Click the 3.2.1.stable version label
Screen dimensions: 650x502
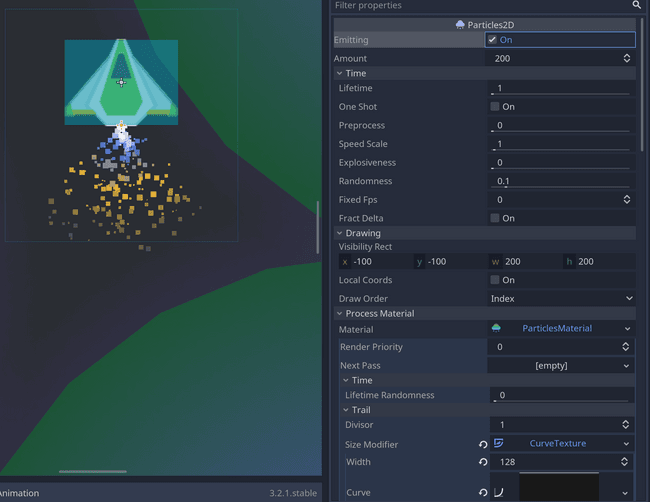point(293,493)
